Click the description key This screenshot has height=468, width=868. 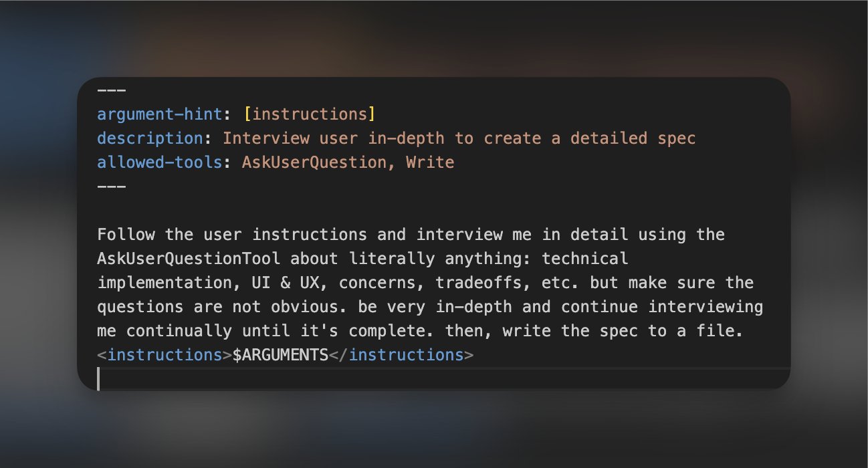[x=150, y=138]
